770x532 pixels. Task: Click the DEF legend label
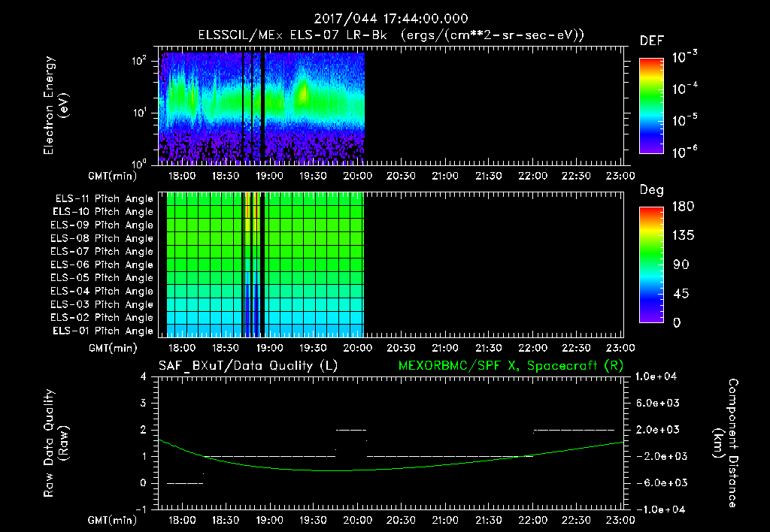click(651, 41)
